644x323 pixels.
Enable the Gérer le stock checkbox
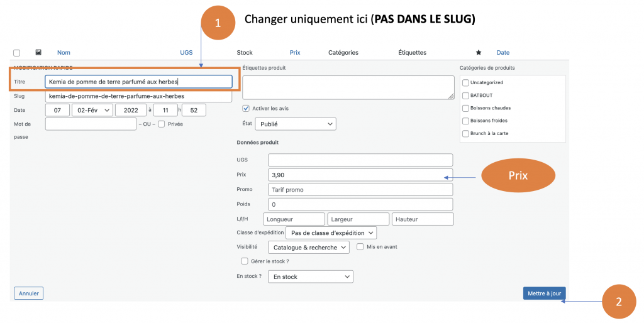tap(245, 261)
